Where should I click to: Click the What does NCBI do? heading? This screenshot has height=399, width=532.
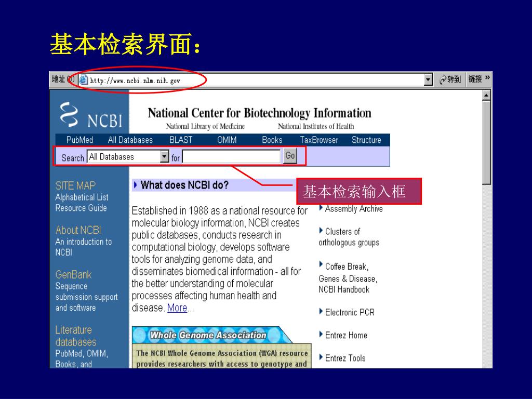[184, 185]
